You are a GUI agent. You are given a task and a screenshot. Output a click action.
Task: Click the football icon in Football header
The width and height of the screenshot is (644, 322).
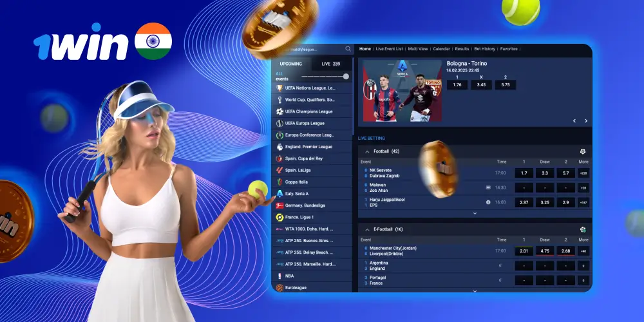(583, 151)
